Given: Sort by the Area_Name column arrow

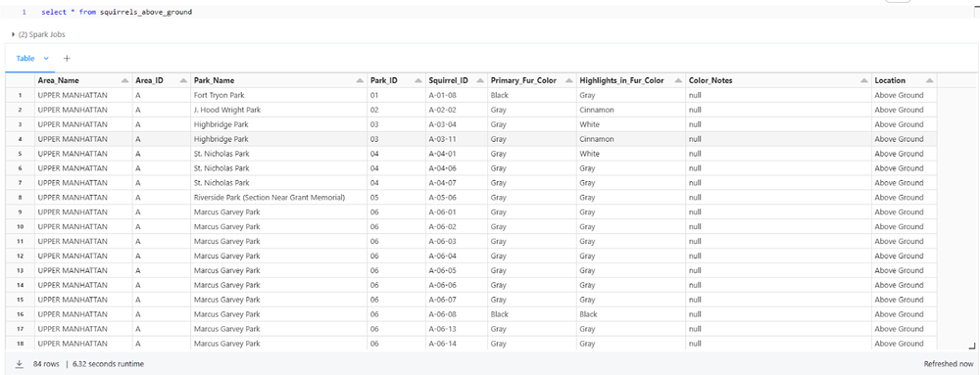Looking at the screenshot, I should click(123, 80).
